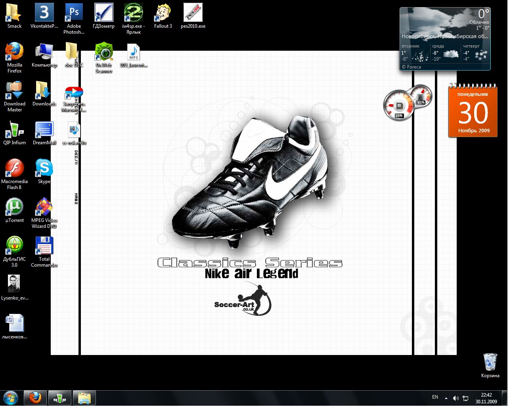This screenshot has width=511, height=420.
Task: Click Firefox pinned on the taskbar
Action: pyautogui.click(x=35, y=398)
